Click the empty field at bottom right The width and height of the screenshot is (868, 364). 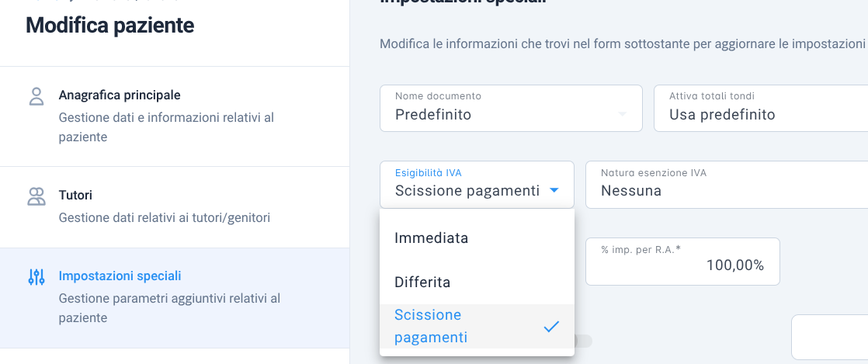(x=829, y=338)
